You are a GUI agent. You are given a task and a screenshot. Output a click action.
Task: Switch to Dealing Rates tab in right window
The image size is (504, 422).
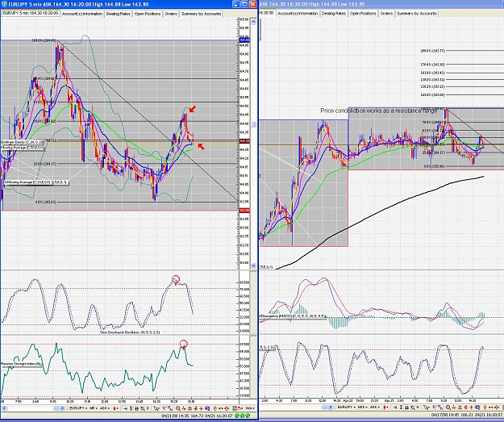[334, 14]
